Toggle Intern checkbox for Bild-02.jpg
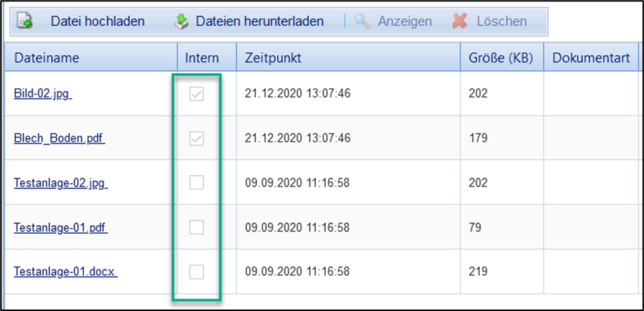The height and width of the screenshot is (311, 644). (x=196, y=94)
